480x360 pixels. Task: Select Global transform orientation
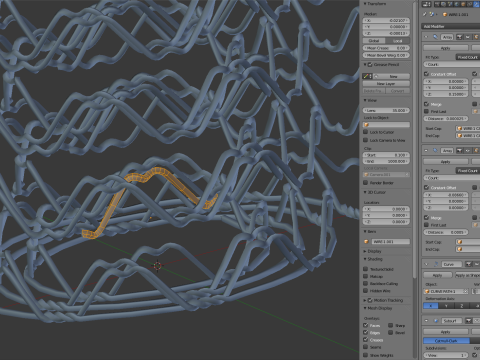[374, 41]
